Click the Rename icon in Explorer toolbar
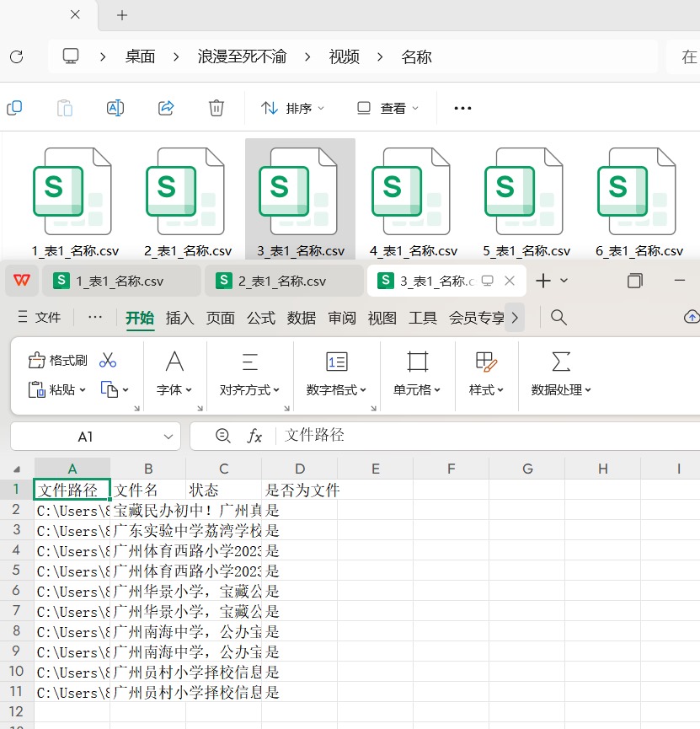Viewport: 700px width, 729px height. point(115,108)
